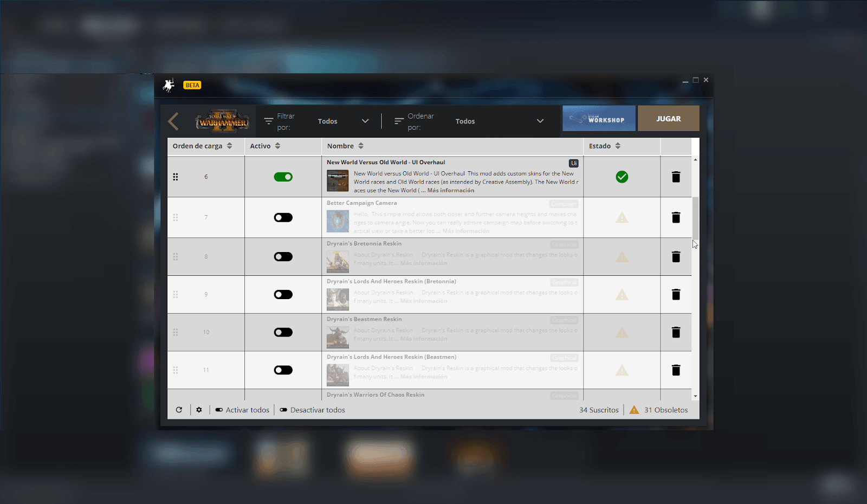The width and height of the screenshot is (867, 504).
Task: Enable Dryrain's Bretonnia Reskin mod
Action: point(283,256)
